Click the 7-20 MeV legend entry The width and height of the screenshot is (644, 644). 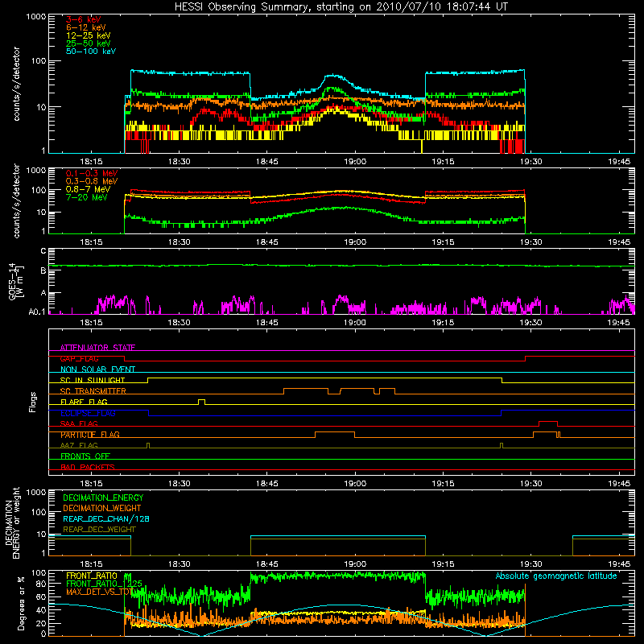[x=87, y=197]
